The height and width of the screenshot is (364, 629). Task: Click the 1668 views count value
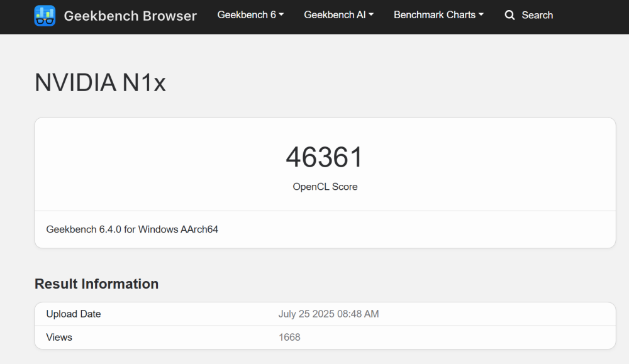[x=289, y=337]
